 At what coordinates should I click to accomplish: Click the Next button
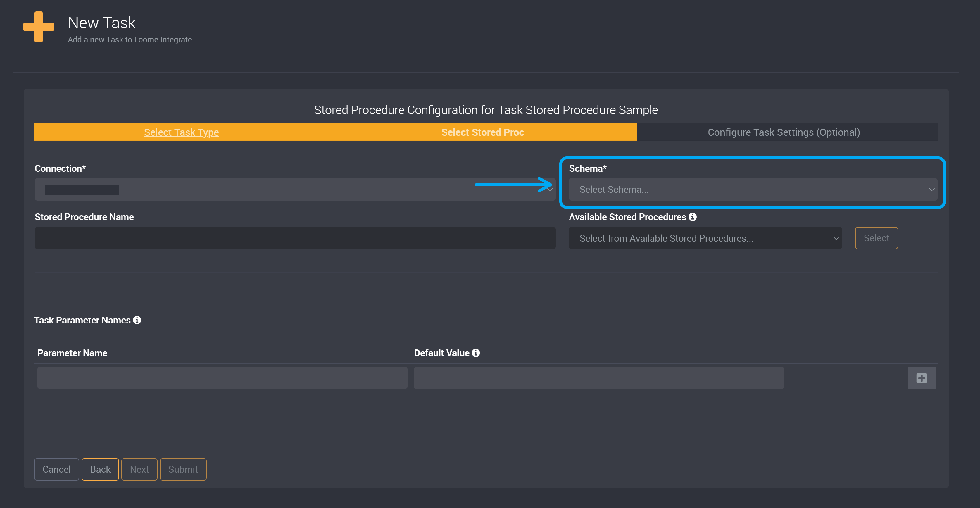[139, 469]
